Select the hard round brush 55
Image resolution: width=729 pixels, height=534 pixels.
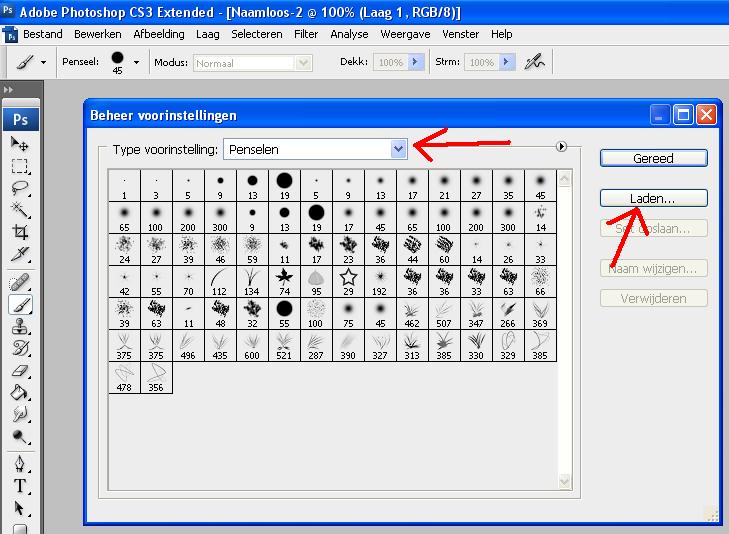click(285, 314)
